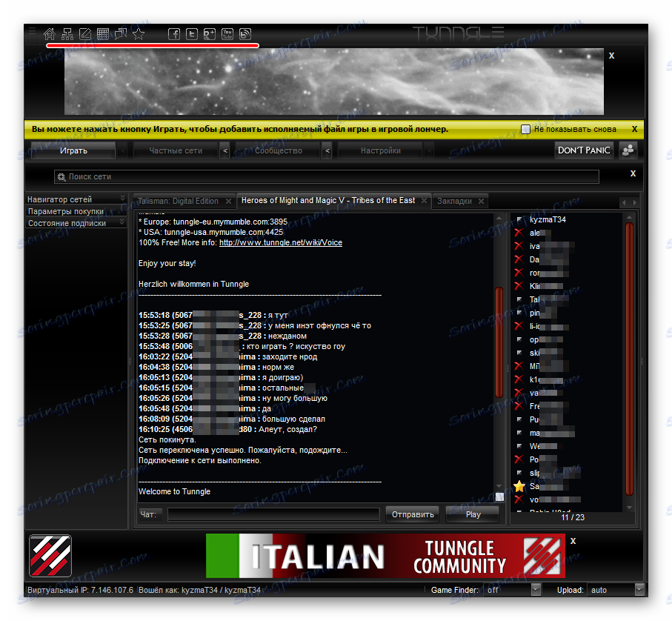This screenshot has width=672, height=621.
Task: Open 'Параметры покупки' in the side panel
Action: [66, 211]
